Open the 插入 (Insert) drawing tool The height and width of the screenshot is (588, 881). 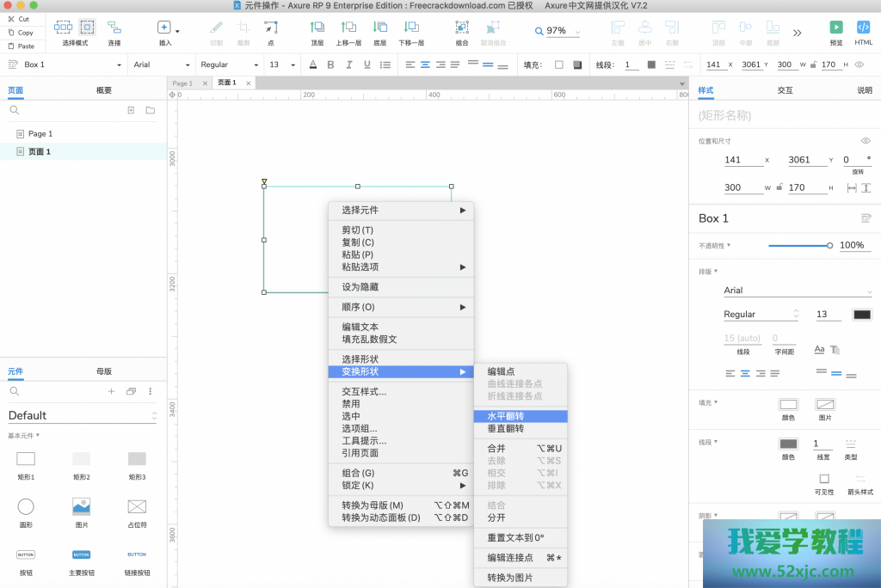(163, 28)
